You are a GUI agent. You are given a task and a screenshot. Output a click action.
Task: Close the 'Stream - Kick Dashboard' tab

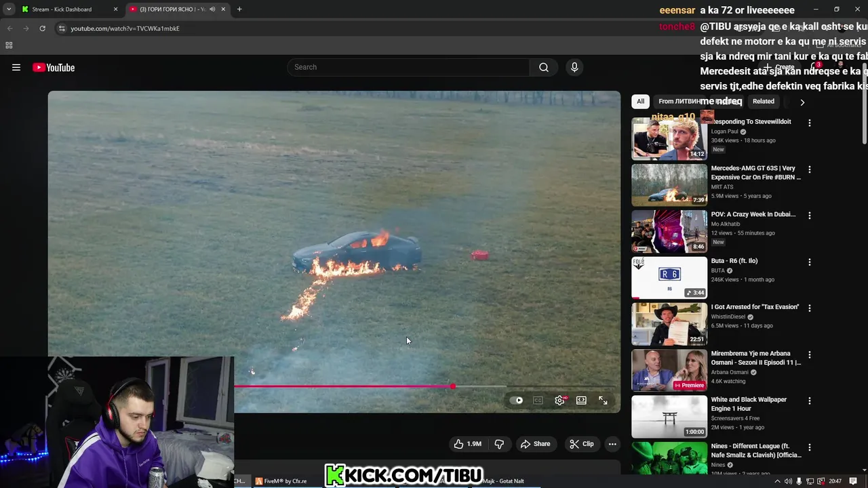click(x=115, y=9)
